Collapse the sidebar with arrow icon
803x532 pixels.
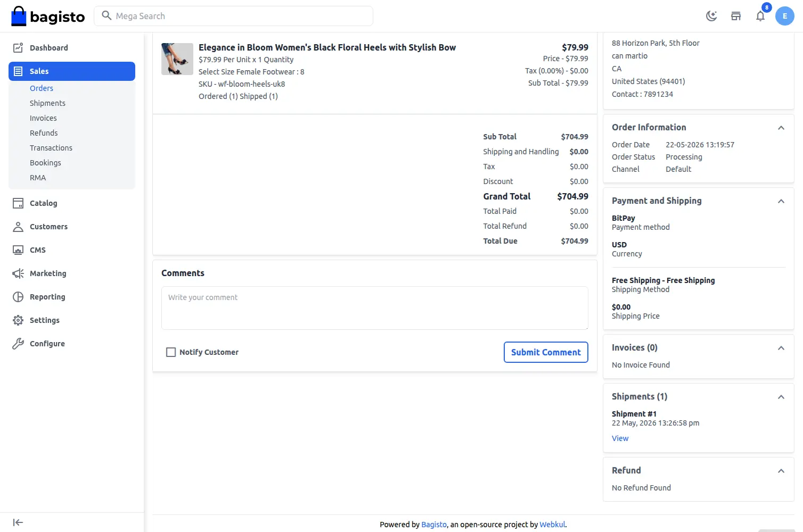click(18, 522)
